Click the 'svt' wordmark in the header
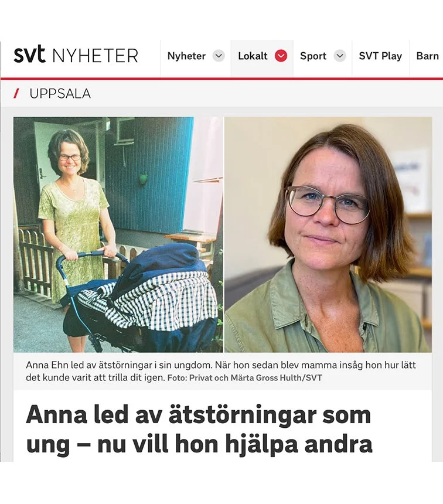 point(29,55)
